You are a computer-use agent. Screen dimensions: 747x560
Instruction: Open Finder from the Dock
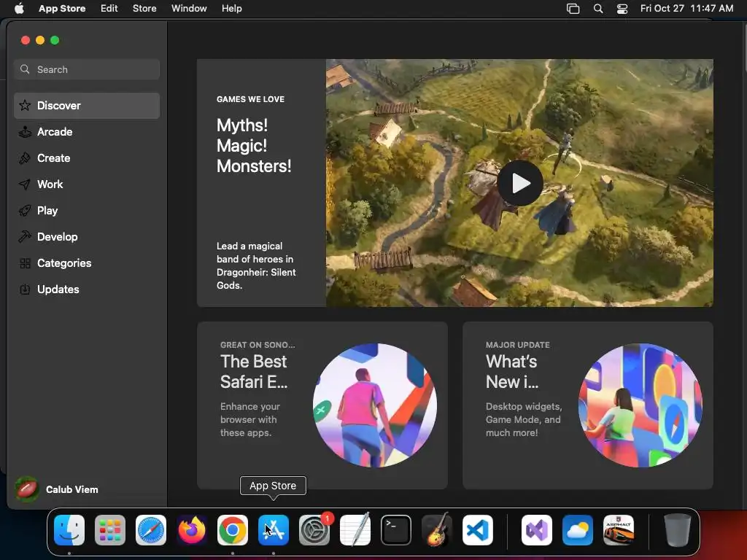coord(69,530)
